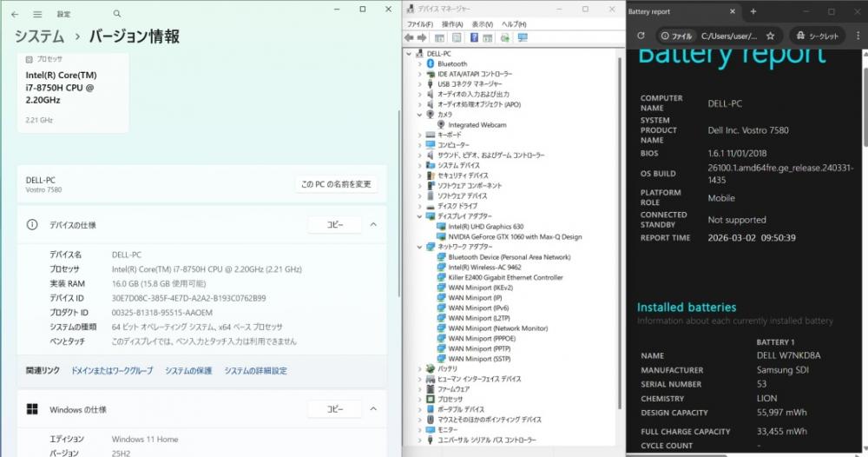Select WAN Miniport (SSTP) entry
868x457 pixels.
[x=479, y=359]
